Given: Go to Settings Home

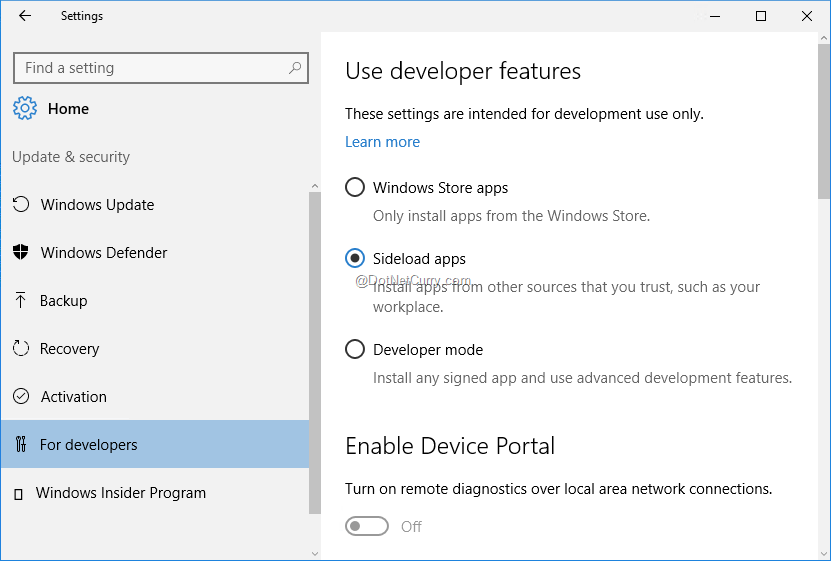Looking at the screenshot, I should pos(51,109).
